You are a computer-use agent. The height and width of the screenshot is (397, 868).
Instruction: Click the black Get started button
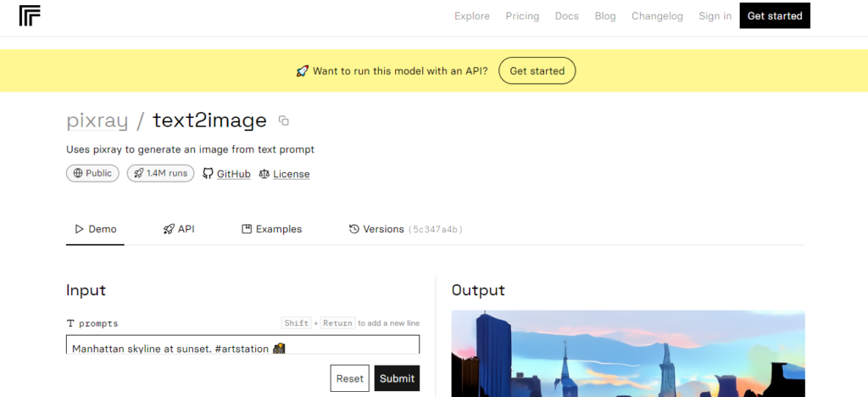775,15
